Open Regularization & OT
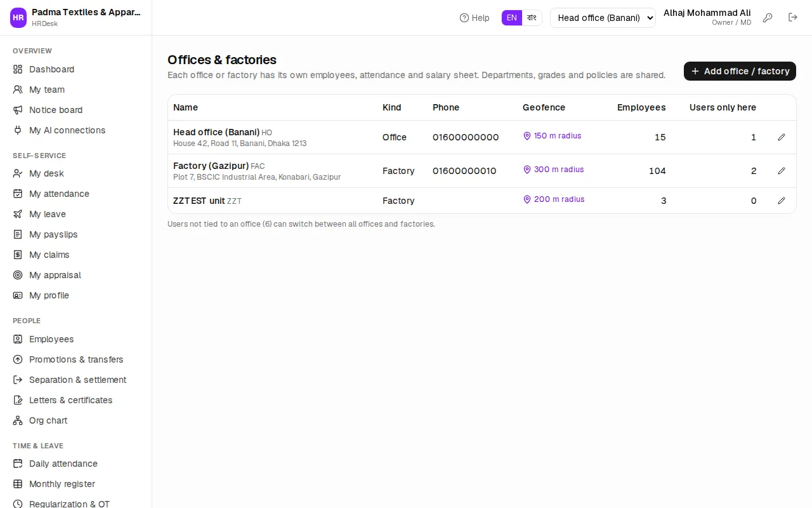The height and width of the screenshot is (508, 812). click(x=76, y=504)
